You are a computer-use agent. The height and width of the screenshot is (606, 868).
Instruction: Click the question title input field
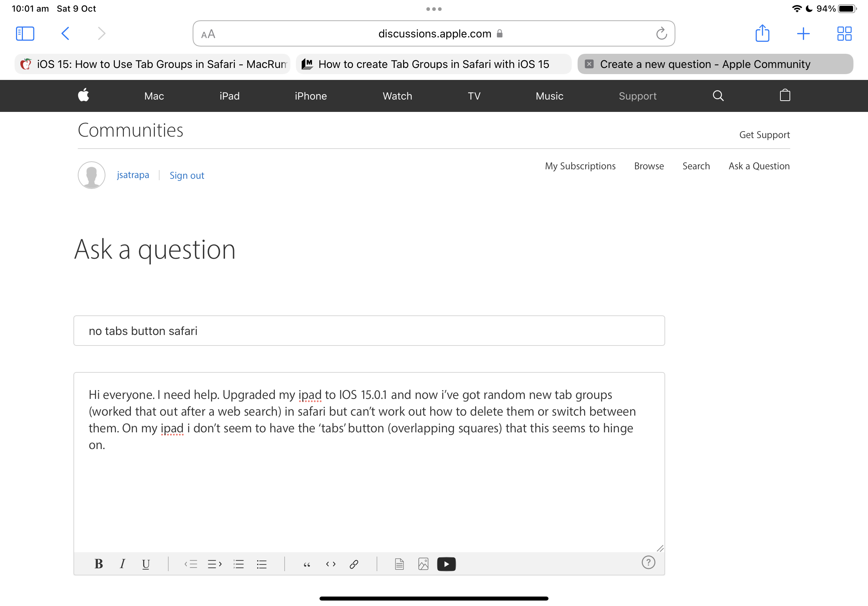click(x=369, y=331)
